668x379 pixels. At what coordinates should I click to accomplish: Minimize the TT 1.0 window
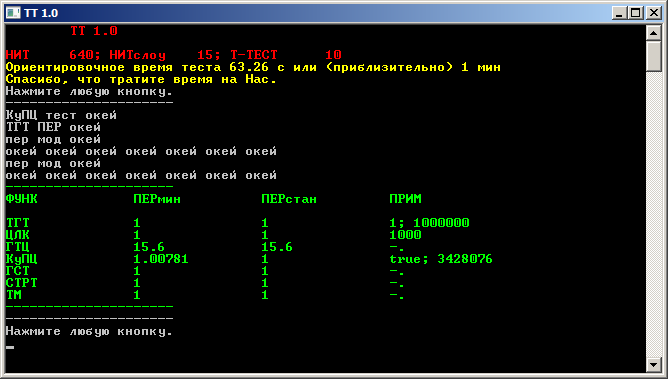(619, 13)
